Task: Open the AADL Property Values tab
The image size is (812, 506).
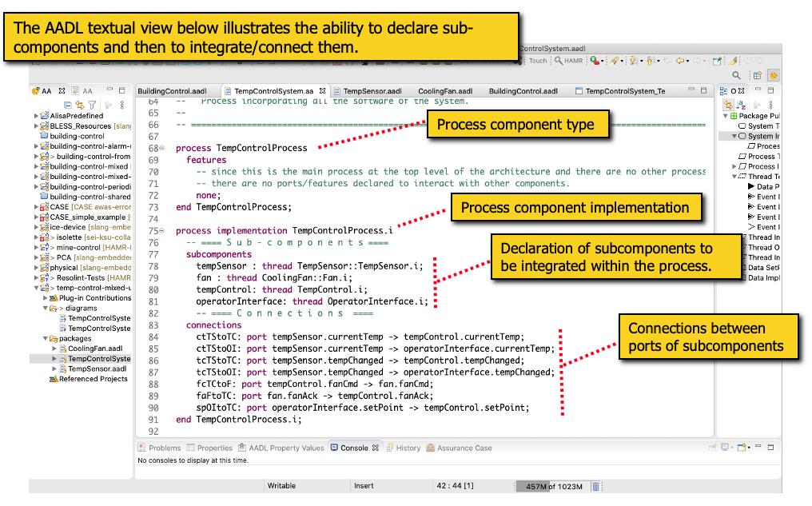Action: pos(286,448)
